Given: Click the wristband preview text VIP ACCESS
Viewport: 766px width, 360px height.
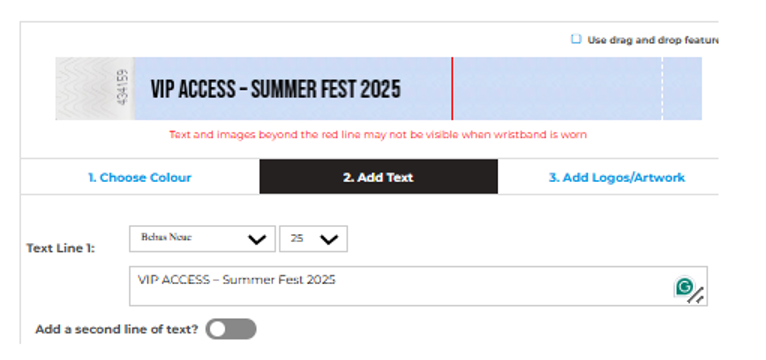Looking at the screenshot, I should (x=193, y=89).
